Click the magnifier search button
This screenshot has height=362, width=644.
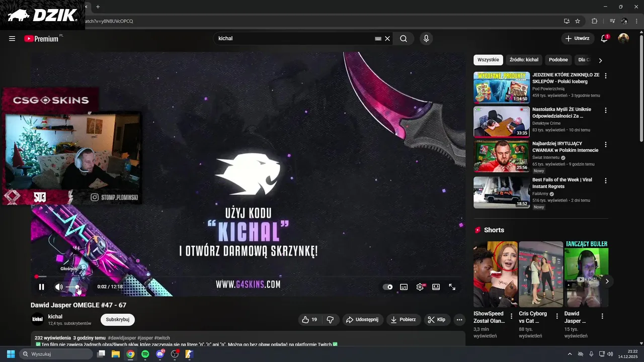(404, 39)
